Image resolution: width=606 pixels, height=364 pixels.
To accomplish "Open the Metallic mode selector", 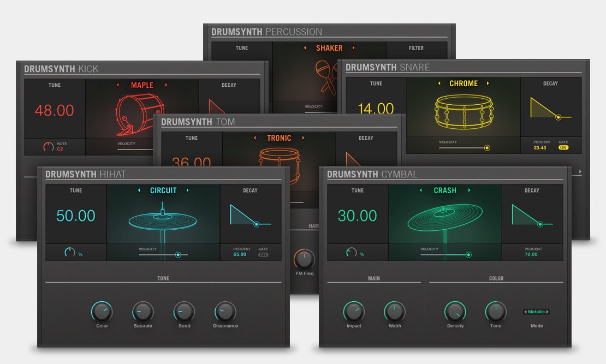I will click(536, 312).
